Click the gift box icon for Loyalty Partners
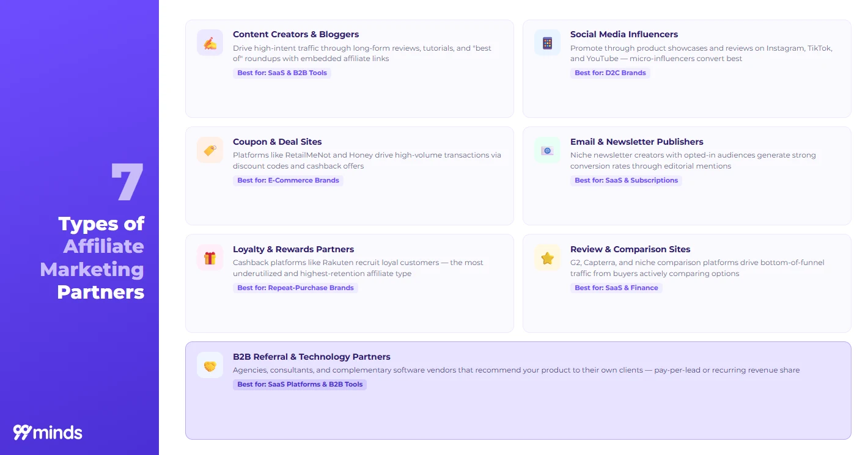 [x=210, y=258]
